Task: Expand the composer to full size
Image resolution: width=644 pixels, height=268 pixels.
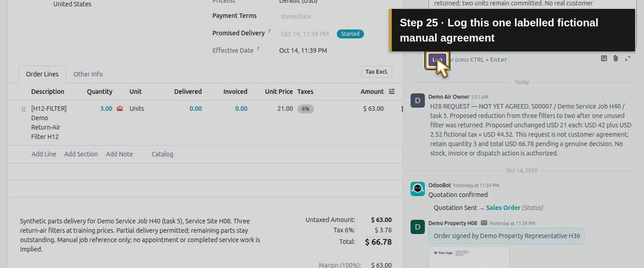Action: click(628, 59)
